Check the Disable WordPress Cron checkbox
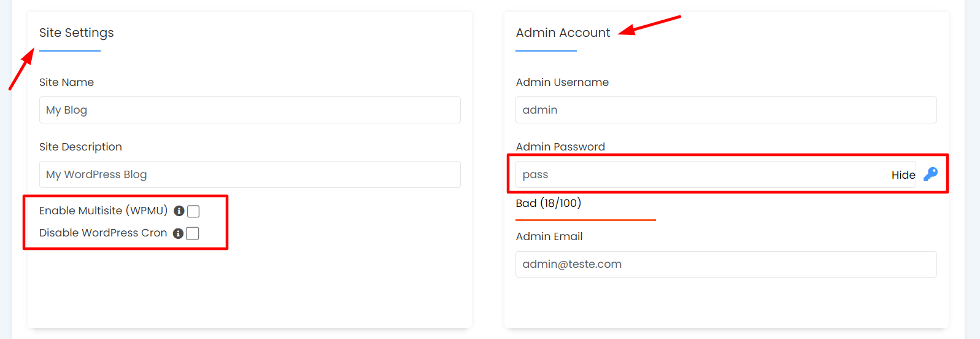 193,233
